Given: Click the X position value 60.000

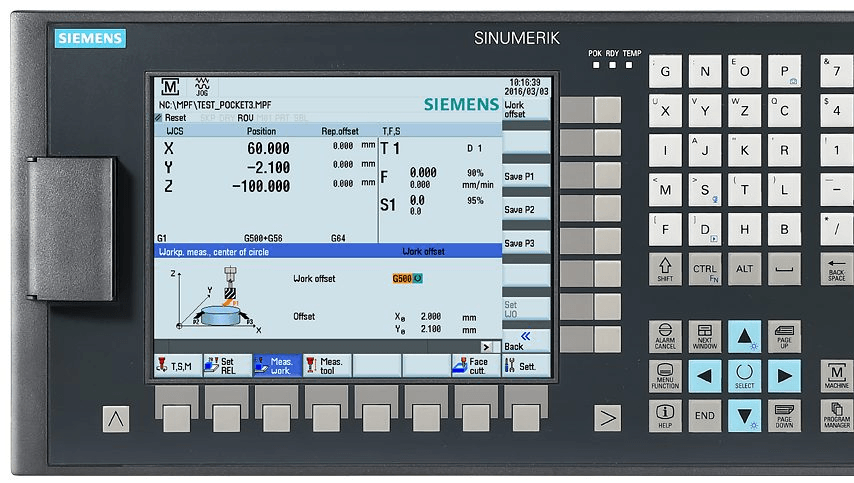Looking at the screenshot, I should click(x=268, y=148).
